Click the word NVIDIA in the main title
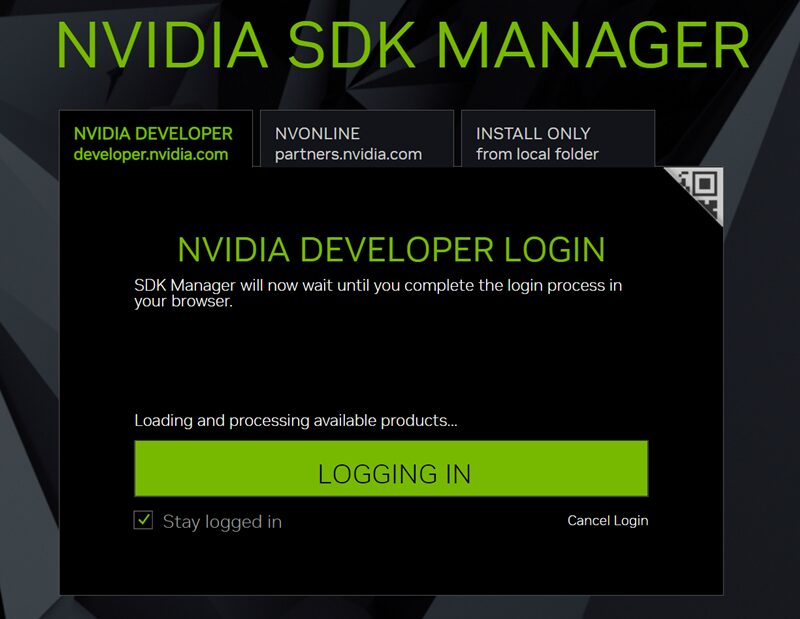The height and width of the screenshot is (619, 800). [x=162, y=46]
